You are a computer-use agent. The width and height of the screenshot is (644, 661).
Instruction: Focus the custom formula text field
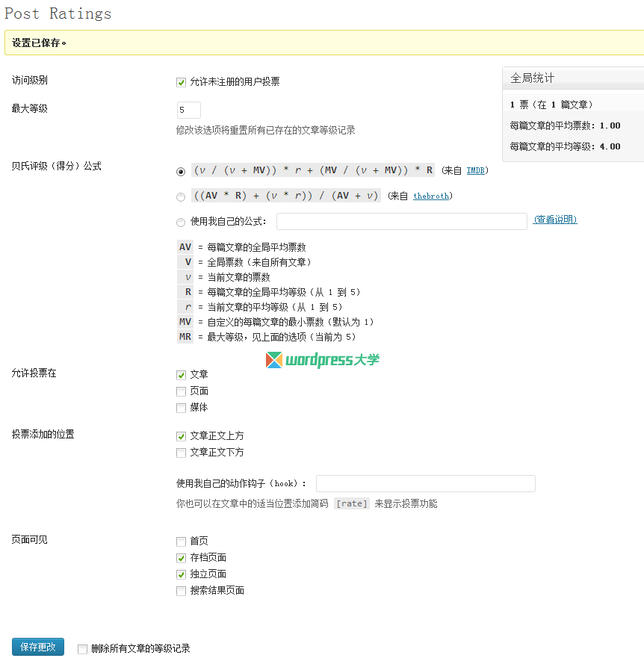click(x=401, y=221)
